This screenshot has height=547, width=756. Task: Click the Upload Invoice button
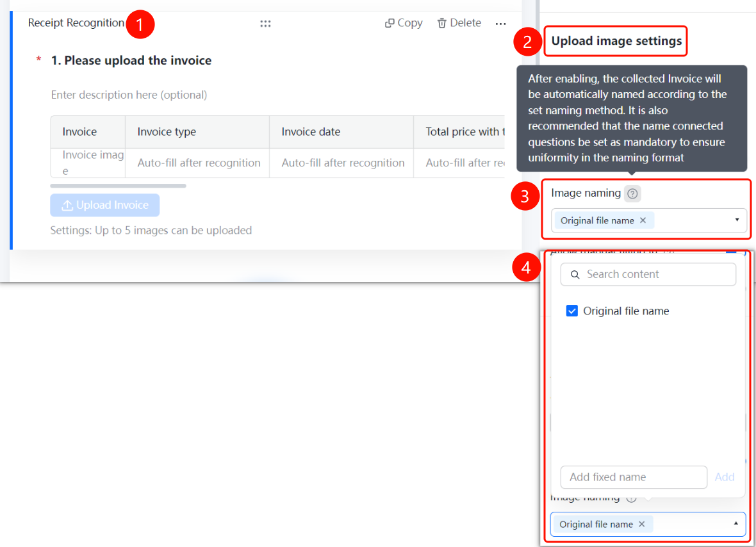tap(104, 206)
